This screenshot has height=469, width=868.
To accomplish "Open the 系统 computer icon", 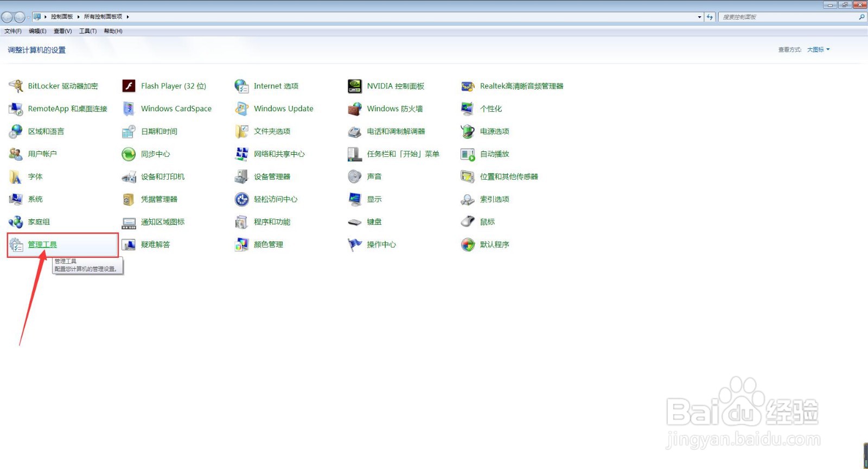I will (x=16, y=199).
